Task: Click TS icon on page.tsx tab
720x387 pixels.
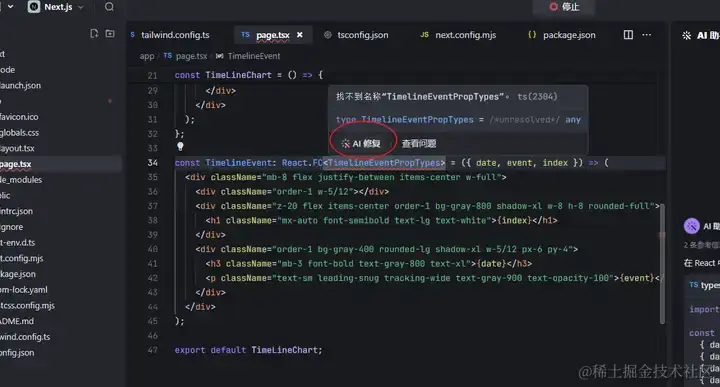Action: (x=246, y=34)
